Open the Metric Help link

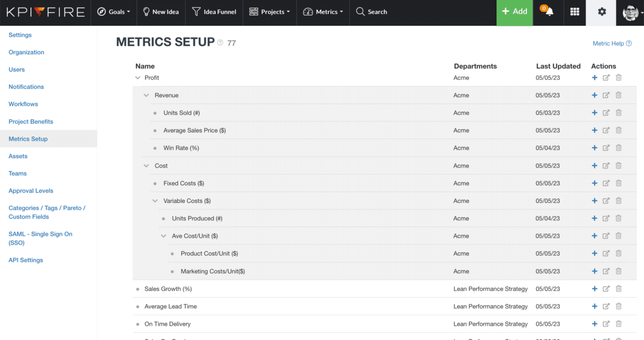tap(611, 44)
